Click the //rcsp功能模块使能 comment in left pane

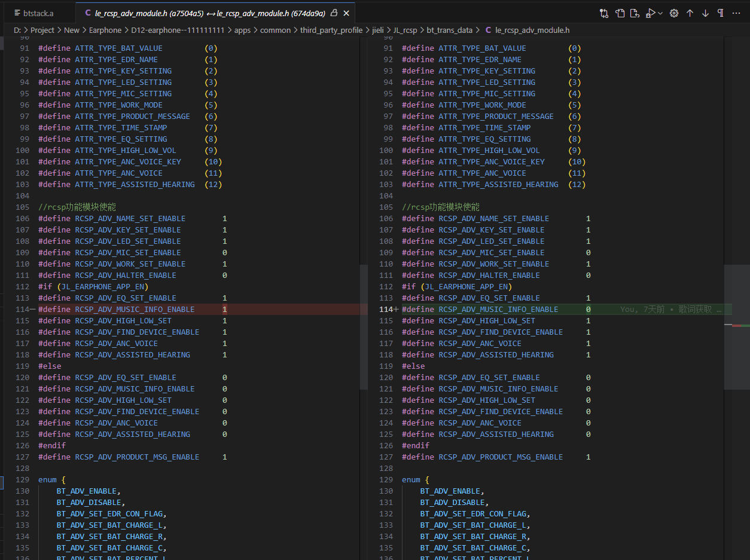(x=77, y=207)
